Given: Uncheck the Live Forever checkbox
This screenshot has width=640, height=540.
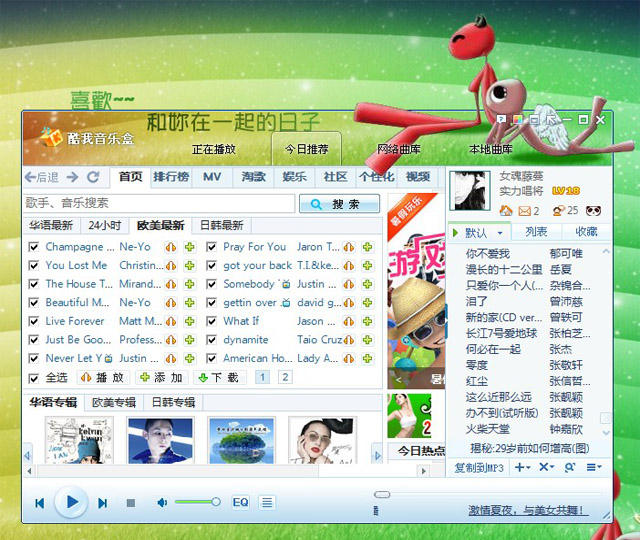Looking at the screenshot, I should pyautogui.click(x=34, y=321).
